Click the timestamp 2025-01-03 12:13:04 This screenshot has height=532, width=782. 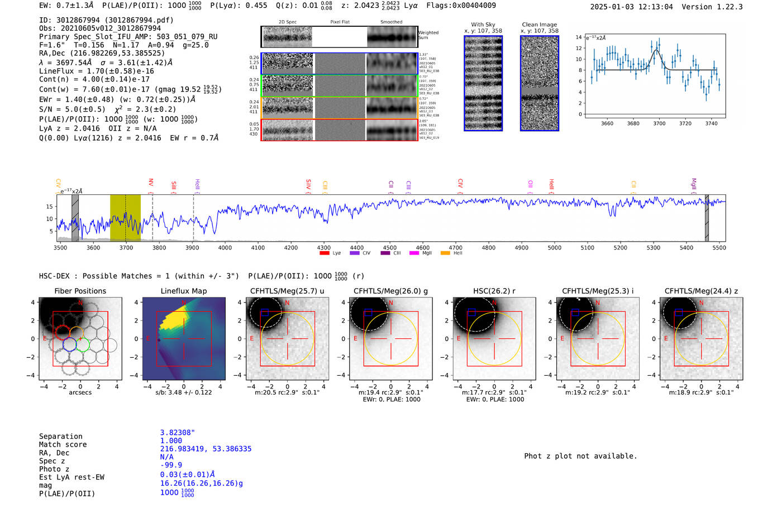coord(632,7)
